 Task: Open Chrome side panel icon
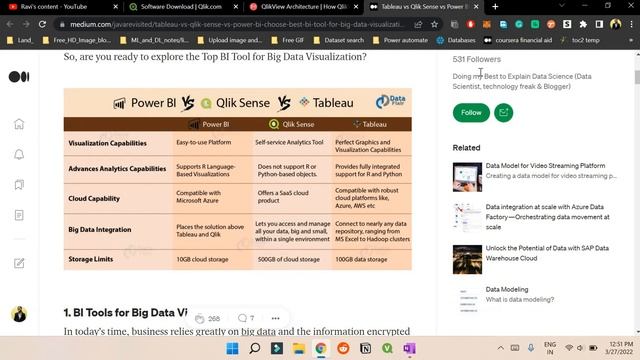(599, 24)
